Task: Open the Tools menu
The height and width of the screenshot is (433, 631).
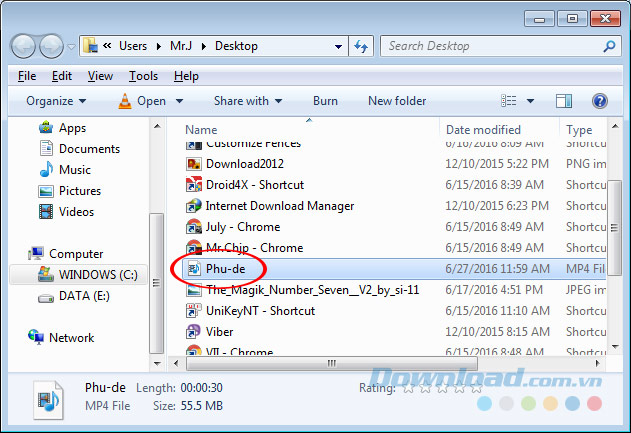Action: 143,76
